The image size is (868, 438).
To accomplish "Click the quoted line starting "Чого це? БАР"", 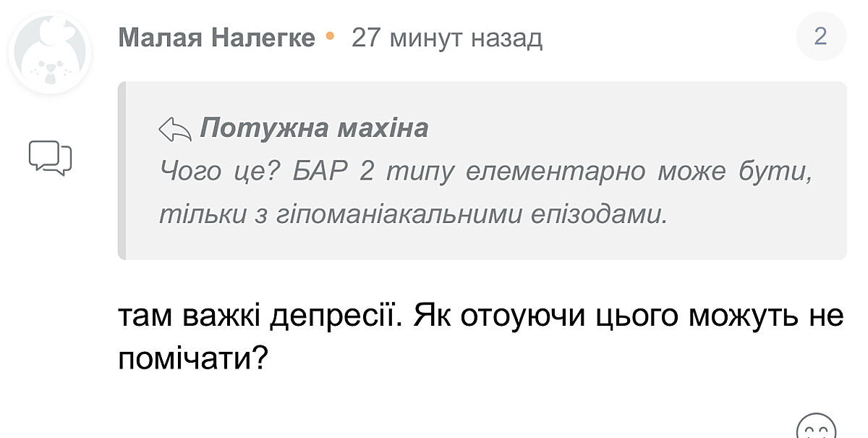I will point(483,172).
